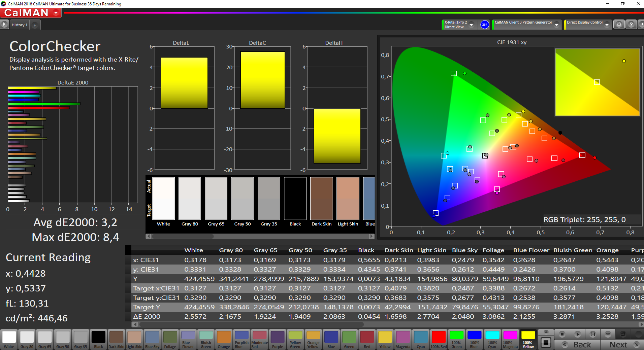Click the bracketed single read icon
This screenshot has width=644, height=350.
pos(592,334)
